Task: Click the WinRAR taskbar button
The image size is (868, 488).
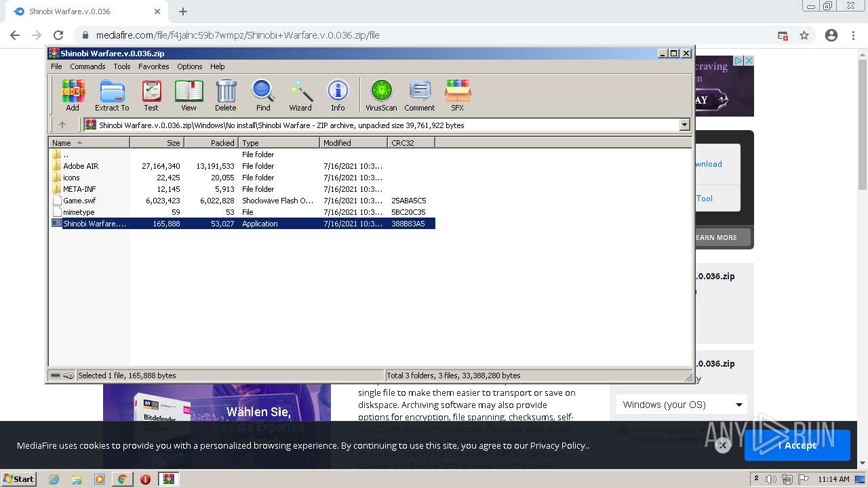Action: tap(168, 479)
